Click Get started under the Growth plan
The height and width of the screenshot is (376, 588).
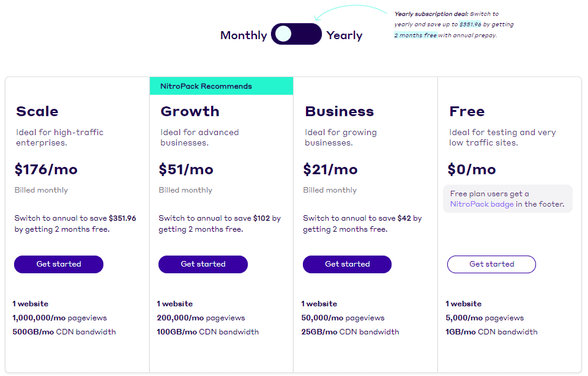[203, 264]
